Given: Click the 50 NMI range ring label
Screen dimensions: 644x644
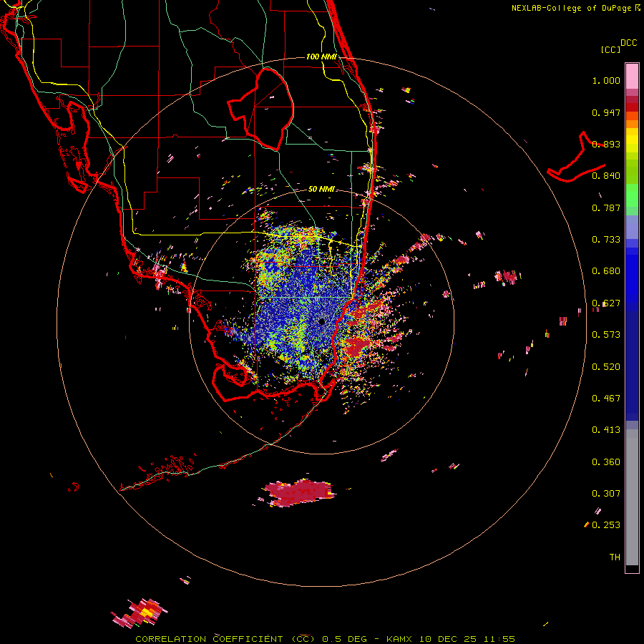Looking at the screenshot, I should point(321,190).
